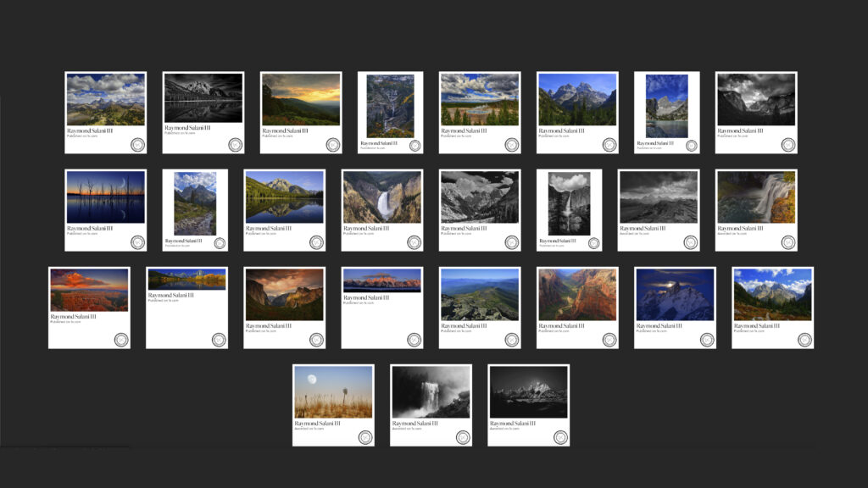Click badge icon on golden sunset valley card
Screen dimensions: 868x488
[x=333, y=145]
